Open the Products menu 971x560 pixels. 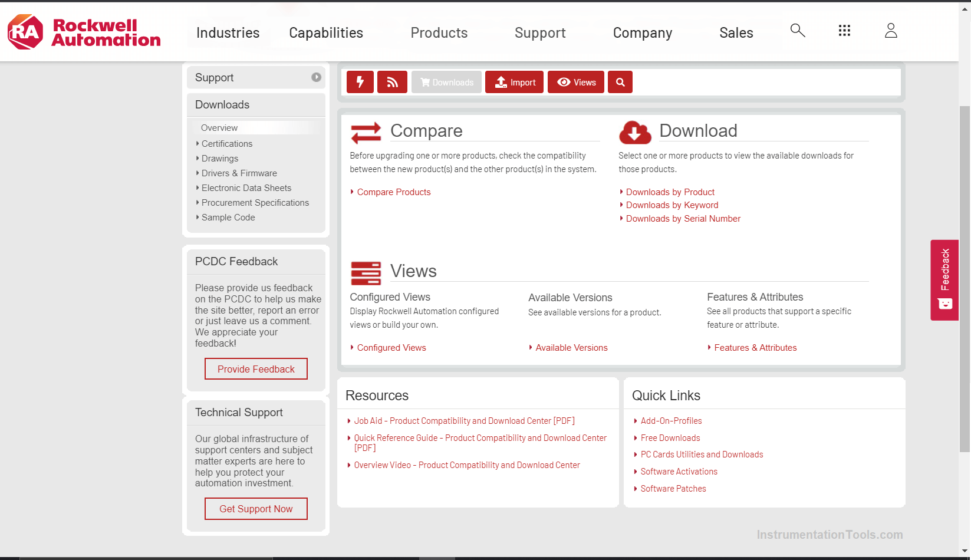tap(439, 33)
